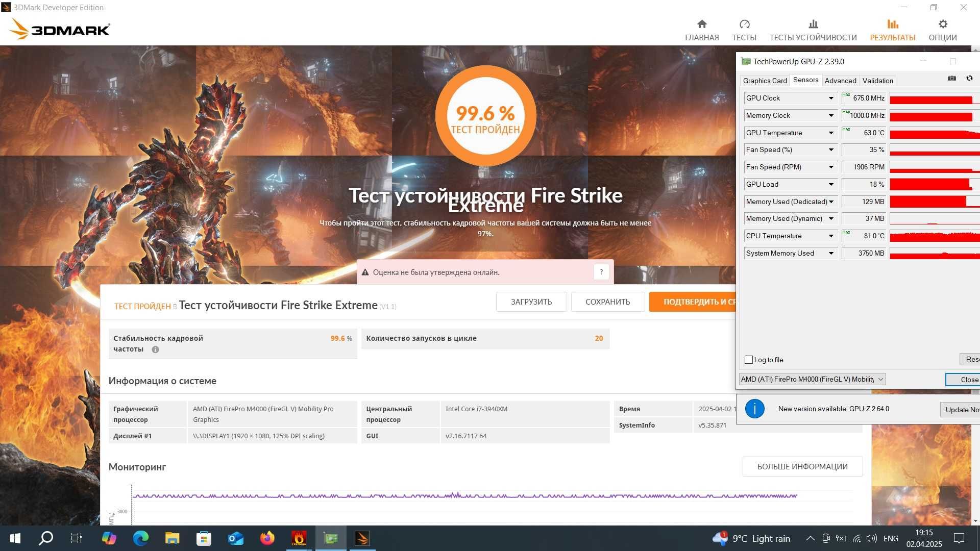Switch to GPU-Z taskbar icon
980x551 pixels.
point(331,538)
